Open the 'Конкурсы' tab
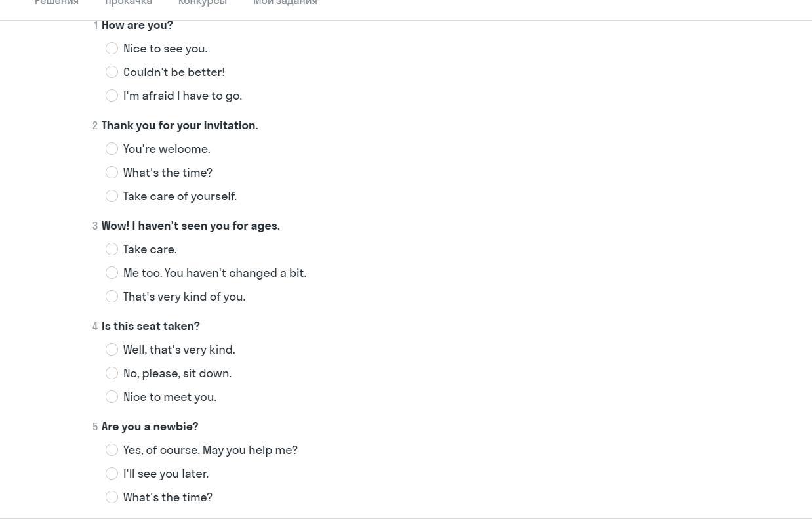 (x=203, y=3)
